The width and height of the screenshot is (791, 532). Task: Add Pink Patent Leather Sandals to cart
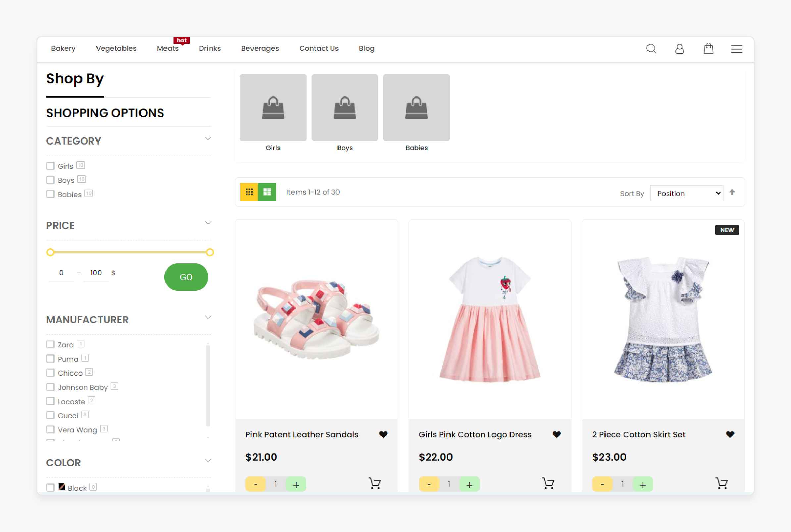[x=375, y=483]
